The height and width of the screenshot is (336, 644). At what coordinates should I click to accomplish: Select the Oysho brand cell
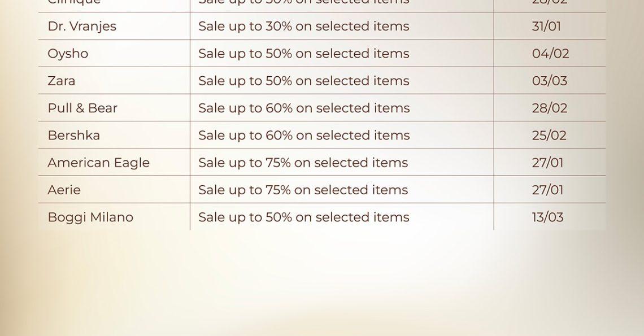point(68,54)
